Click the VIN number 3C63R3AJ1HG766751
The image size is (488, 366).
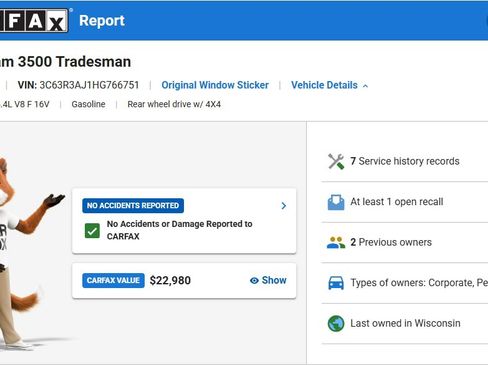(89, 85)
